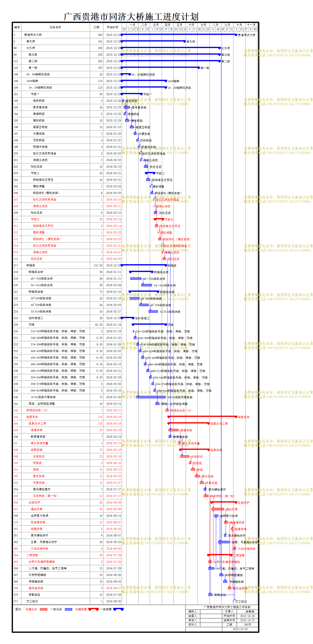Select the 伸缩缝安装 task name cell
This screenshot has width=313, height=644.
[36, 582]
